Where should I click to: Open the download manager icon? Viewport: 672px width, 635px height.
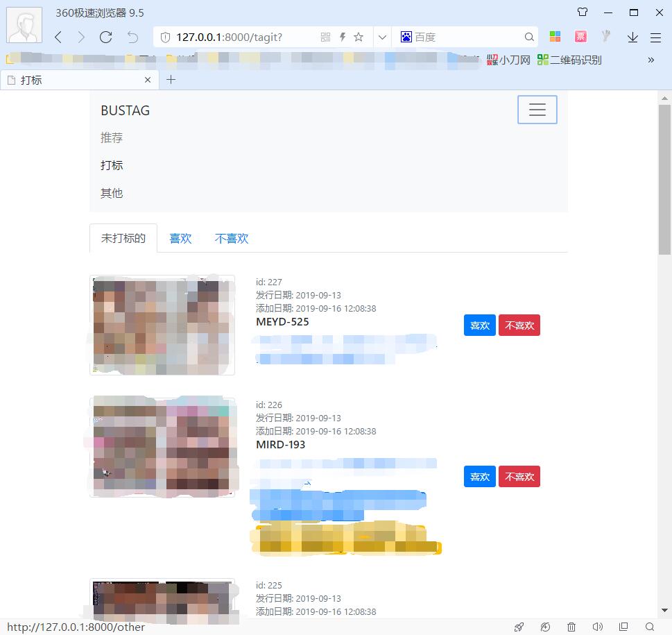tap(632, 37)
